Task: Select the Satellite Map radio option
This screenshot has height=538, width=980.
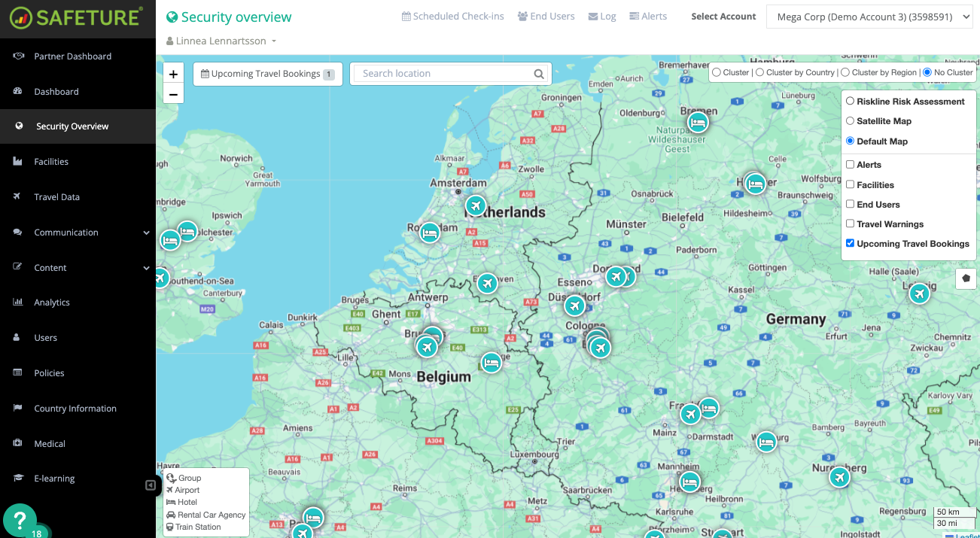Action: [851, 121]
